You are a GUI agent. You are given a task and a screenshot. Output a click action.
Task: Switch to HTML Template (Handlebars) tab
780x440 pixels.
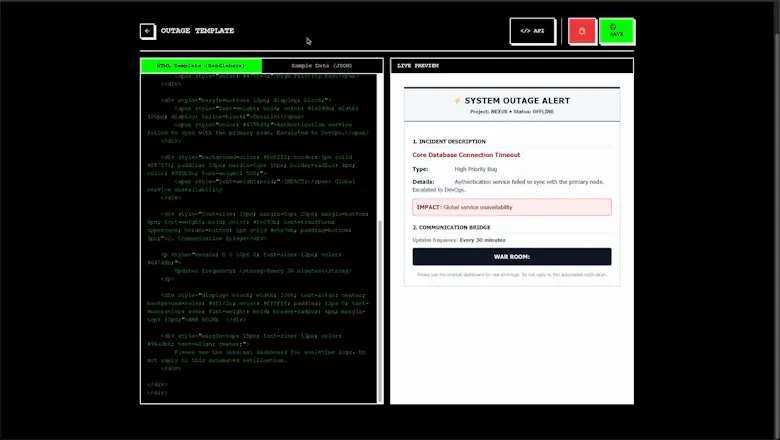point(201,66)
